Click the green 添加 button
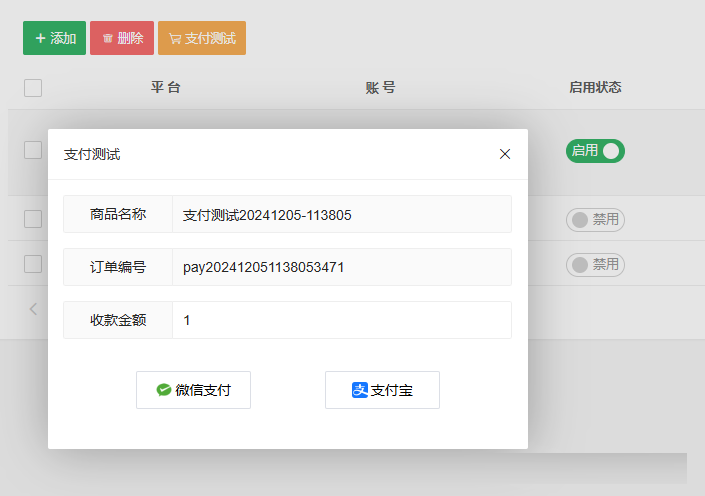 point(54,38)
